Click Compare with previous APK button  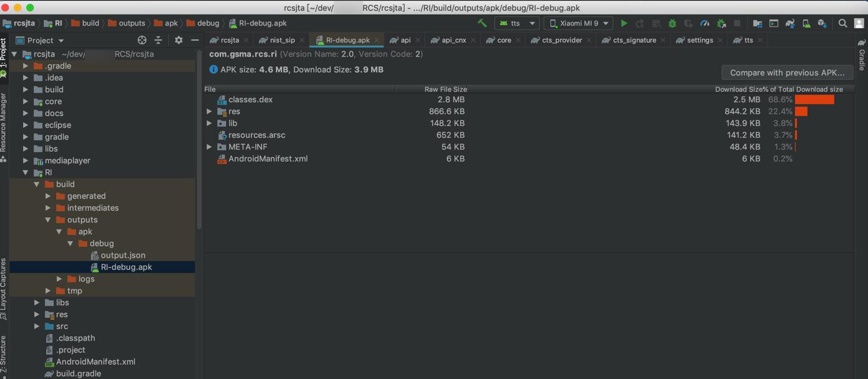[787, 72]
